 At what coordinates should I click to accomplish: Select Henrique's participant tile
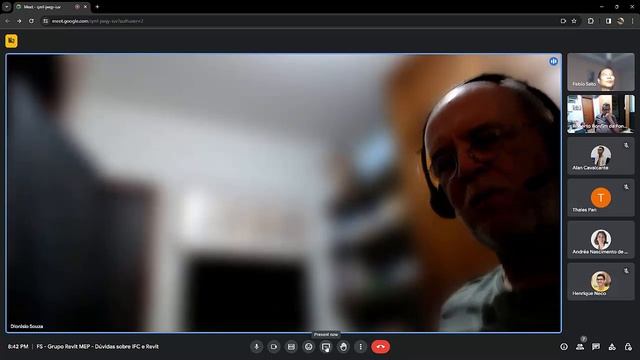coord(601,282)
